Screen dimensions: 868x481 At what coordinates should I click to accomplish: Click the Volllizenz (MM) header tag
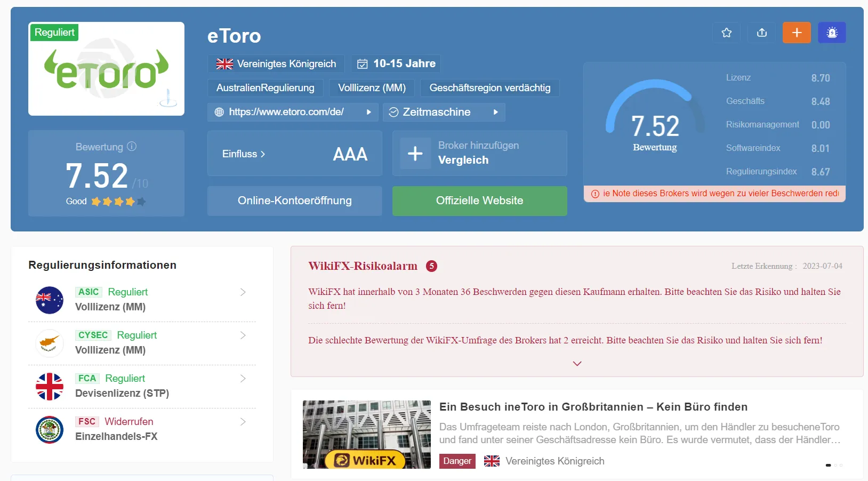tap(372, 88)
